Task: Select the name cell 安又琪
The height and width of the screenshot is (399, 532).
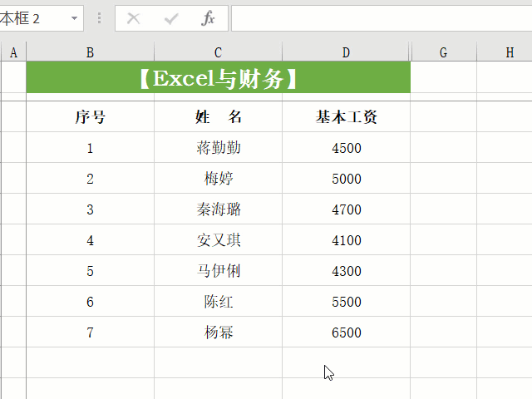Action: [218, 240]
